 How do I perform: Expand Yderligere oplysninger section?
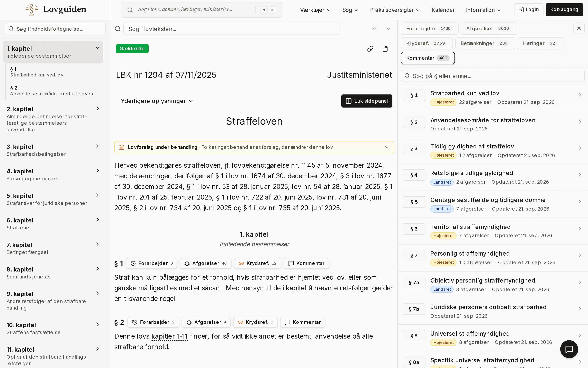pyautogui.click(x=157, y=101)
